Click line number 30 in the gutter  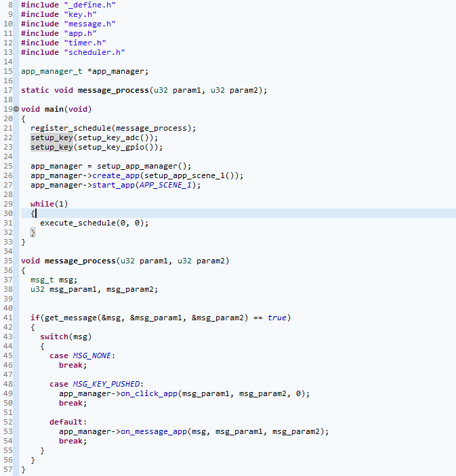tap(8, 213)
